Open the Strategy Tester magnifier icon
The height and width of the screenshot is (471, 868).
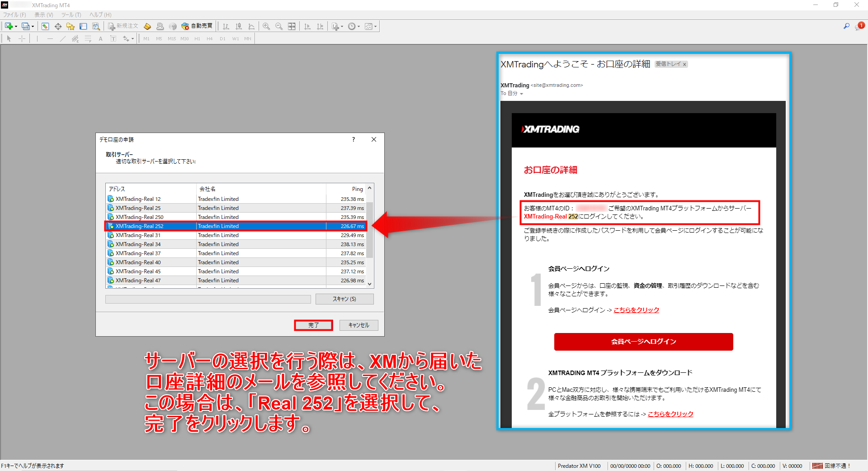[96, 26]
